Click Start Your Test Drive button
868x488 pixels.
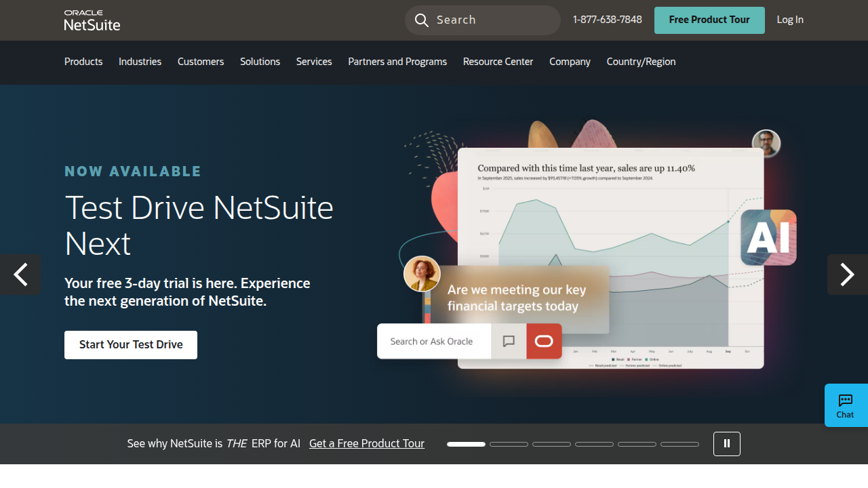pos(131,345)
